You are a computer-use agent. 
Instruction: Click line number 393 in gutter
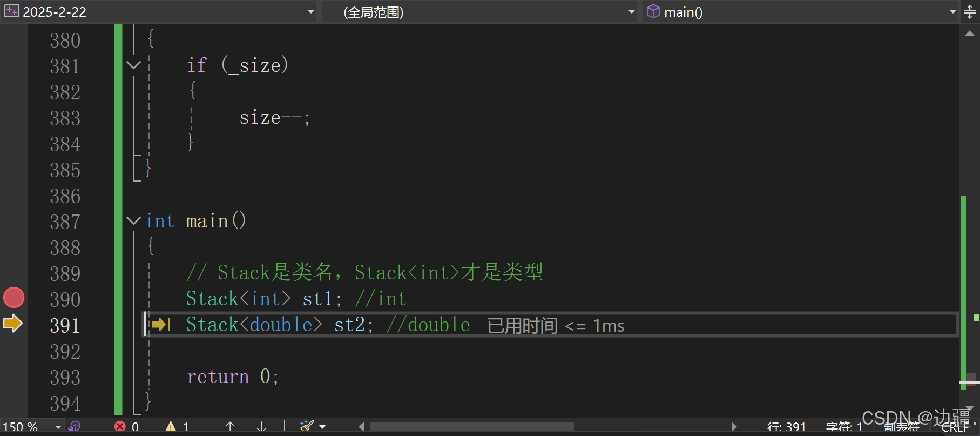(65, 377)
